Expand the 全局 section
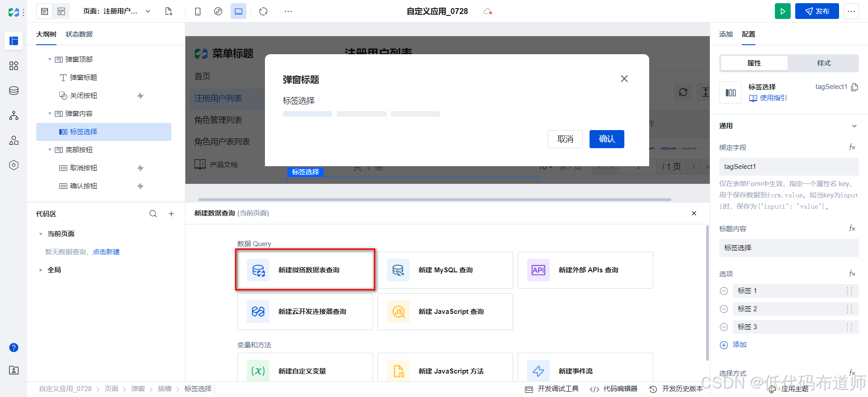 [41, 270]
